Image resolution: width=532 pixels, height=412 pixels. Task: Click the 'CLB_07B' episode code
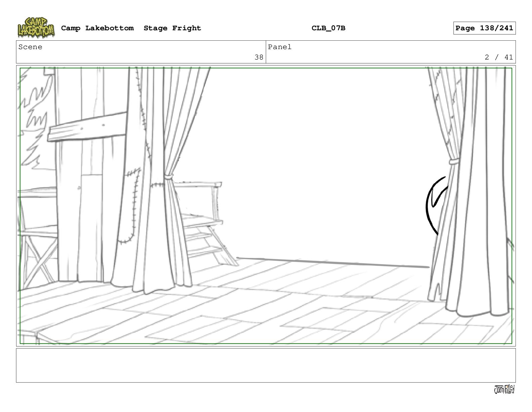pyautogui.click(x=328, y=28)
